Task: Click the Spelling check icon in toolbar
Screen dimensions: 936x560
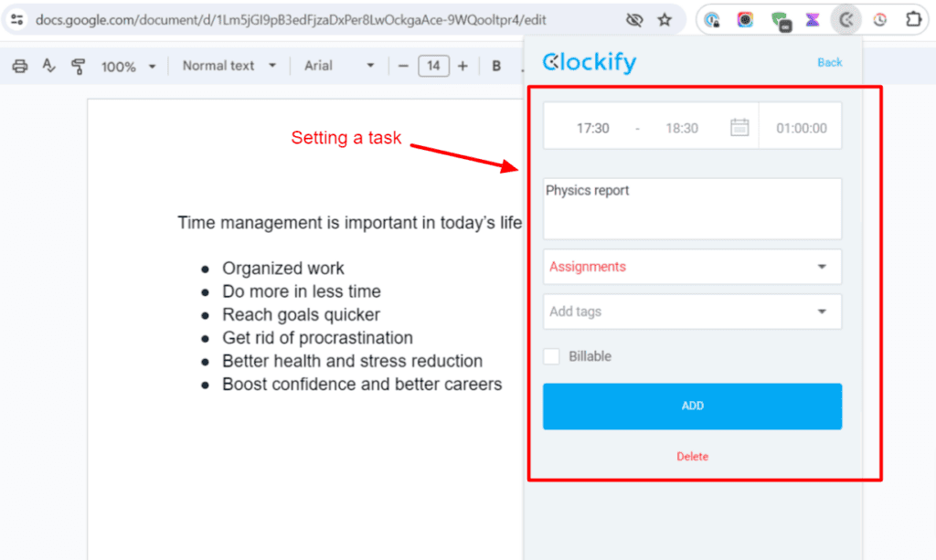Action: 48,65
